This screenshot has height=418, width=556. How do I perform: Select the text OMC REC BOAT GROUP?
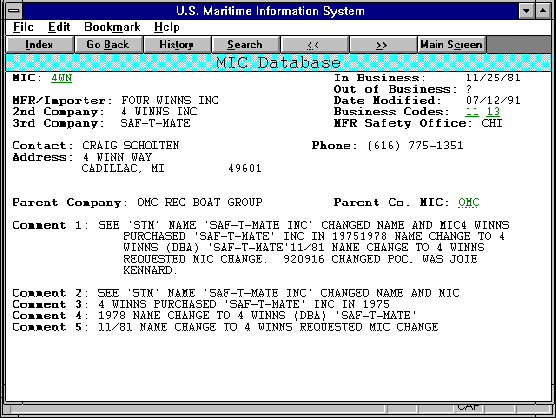200,202
